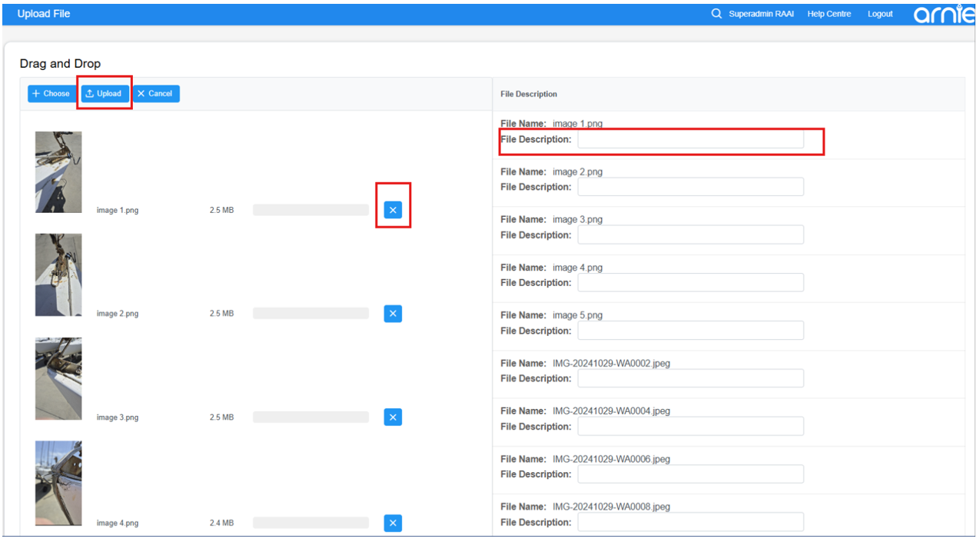
Task: Click the search magnifier icon in header
Action: (716, 14)
